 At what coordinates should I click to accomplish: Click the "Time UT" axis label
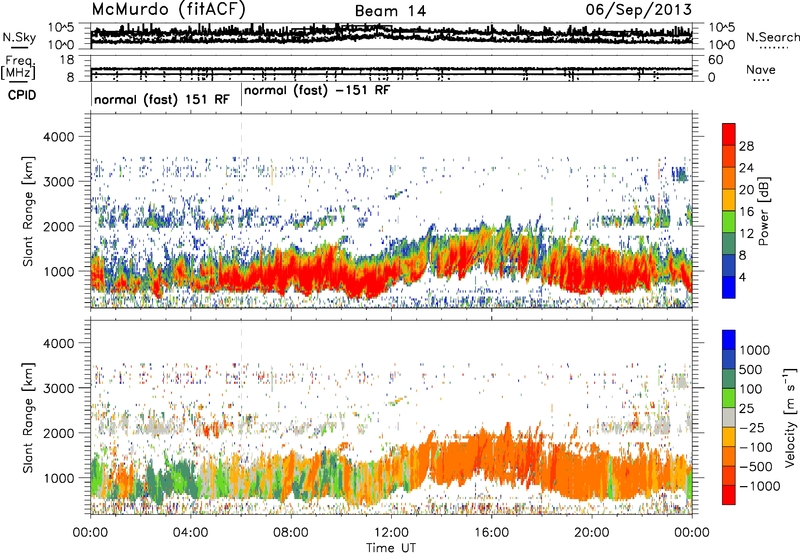pyautogui.click(x=391, y=547)
